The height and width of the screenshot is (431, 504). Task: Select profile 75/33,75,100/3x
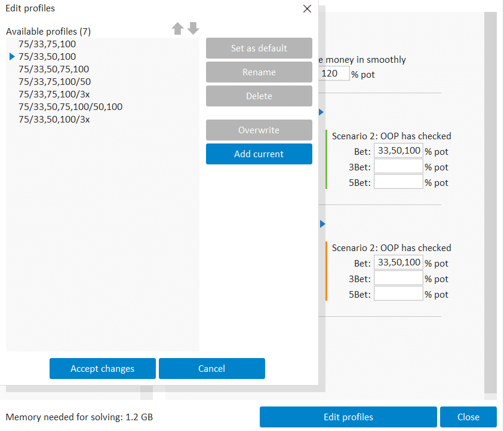click(54, 94)
